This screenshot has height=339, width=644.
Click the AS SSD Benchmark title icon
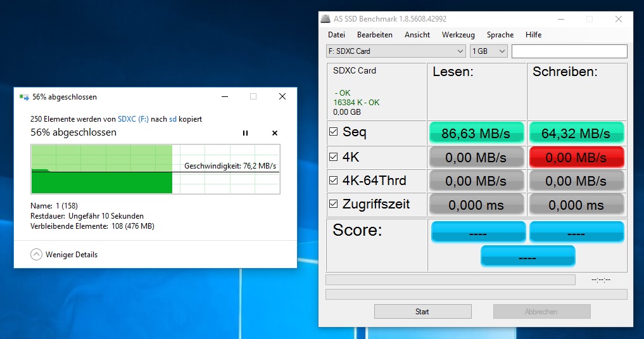coord(325,19)
